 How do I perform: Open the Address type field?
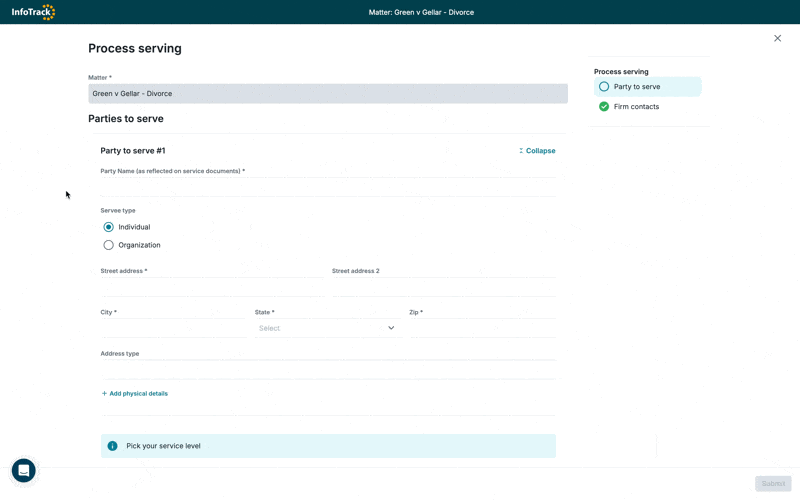tap(328, 369)
